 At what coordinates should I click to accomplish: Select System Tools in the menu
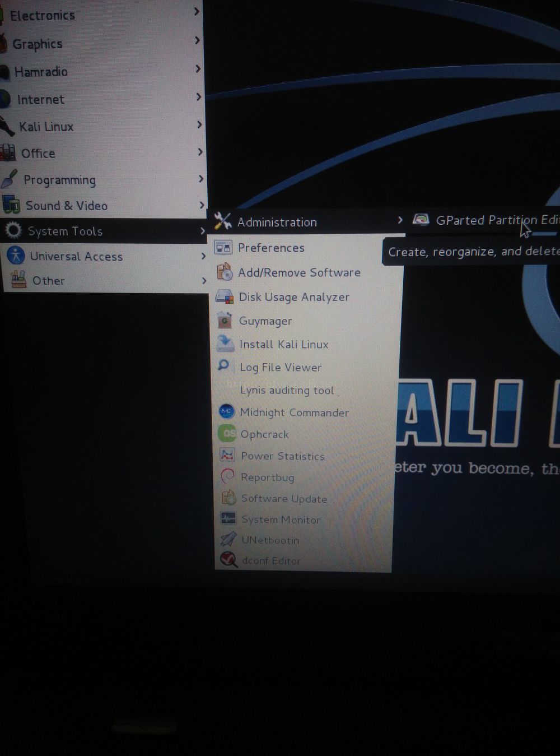[x=104, y=231]
